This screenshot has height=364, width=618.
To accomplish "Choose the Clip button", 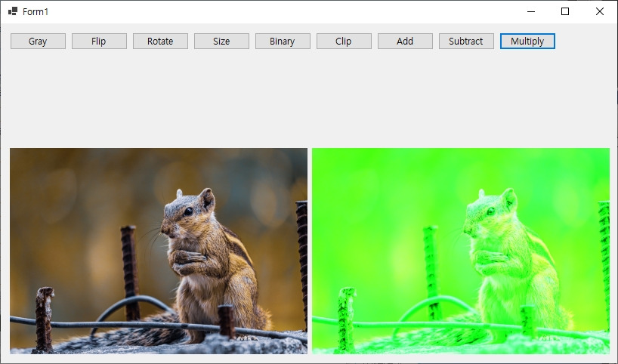I will coord(344,42).
